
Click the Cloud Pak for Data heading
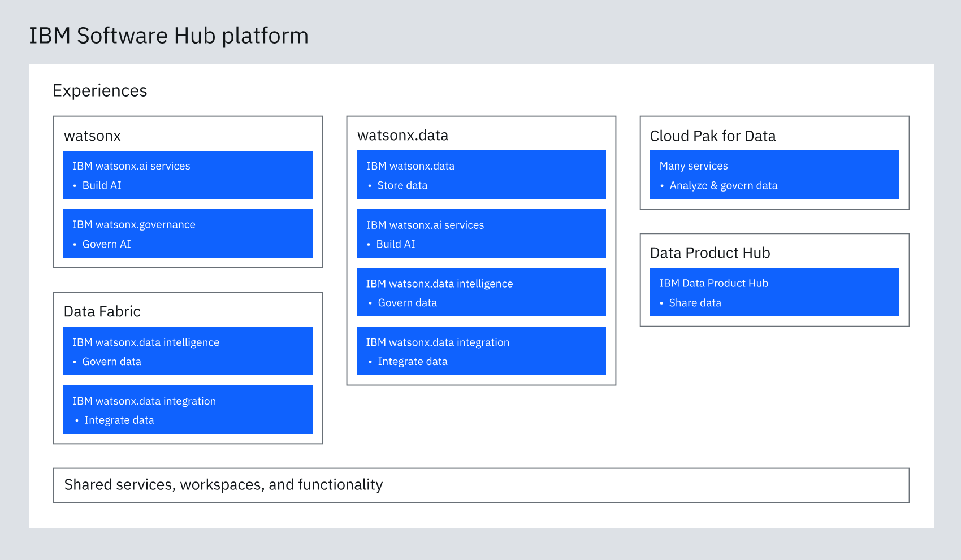point(712,136)
